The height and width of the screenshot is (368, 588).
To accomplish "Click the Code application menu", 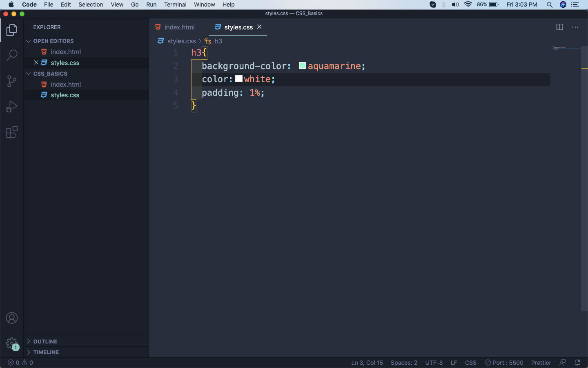I will click(x=29, y=4).
